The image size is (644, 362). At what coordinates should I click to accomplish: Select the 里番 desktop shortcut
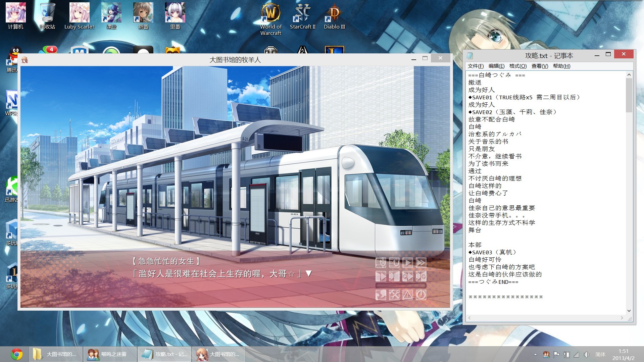coord(175,16)
